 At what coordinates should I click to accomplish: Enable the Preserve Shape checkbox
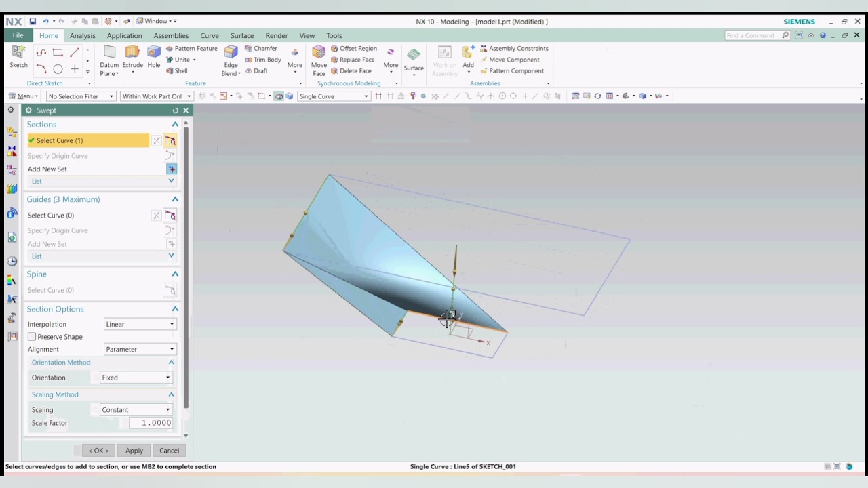tap(32, 337)
